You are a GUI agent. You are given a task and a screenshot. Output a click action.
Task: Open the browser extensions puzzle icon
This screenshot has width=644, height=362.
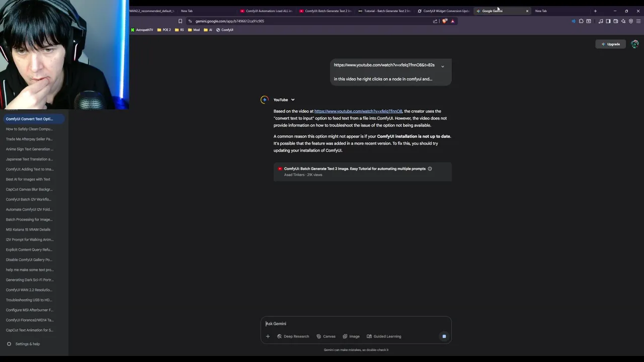point(581,21)
